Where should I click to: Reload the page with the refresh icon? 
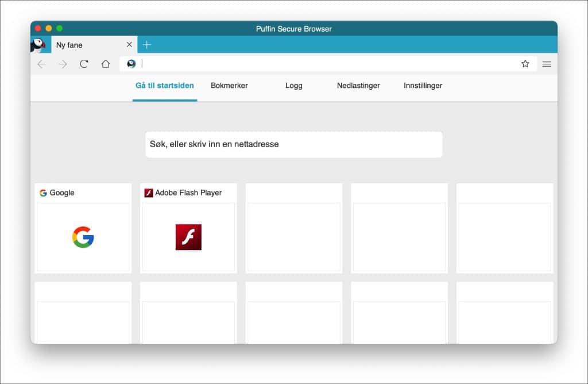[84, 64]
